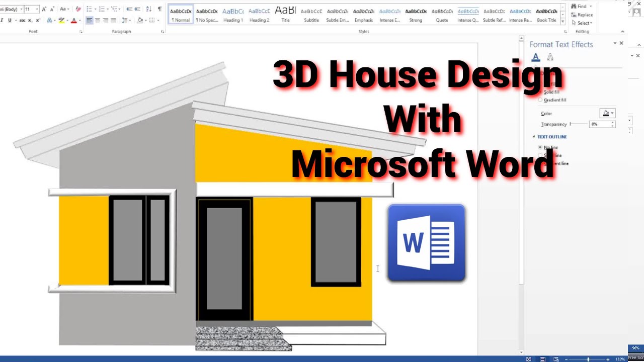The height and width of the screenshot is (362, 644).
Task: Insert numbered list
Action: pyautogui.click(x=103, y=9)
